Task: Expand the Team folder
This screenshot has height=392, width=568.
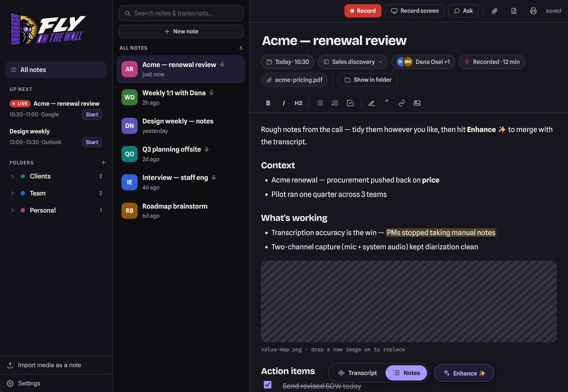Action: coord(12,193)
